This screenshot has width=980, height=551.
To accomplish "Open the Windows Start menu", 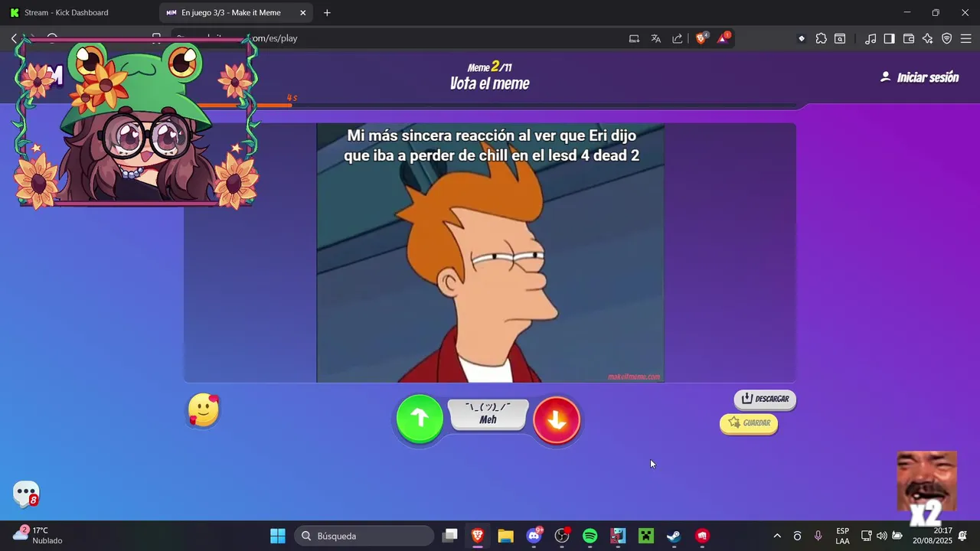I will click(x=278, y=536).
